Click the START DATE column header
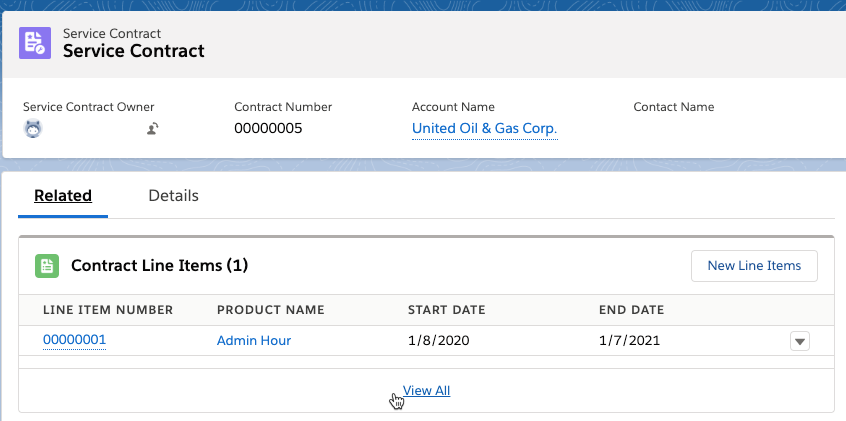This screenshot has height=421, width=846. click(x=447, y=310)
